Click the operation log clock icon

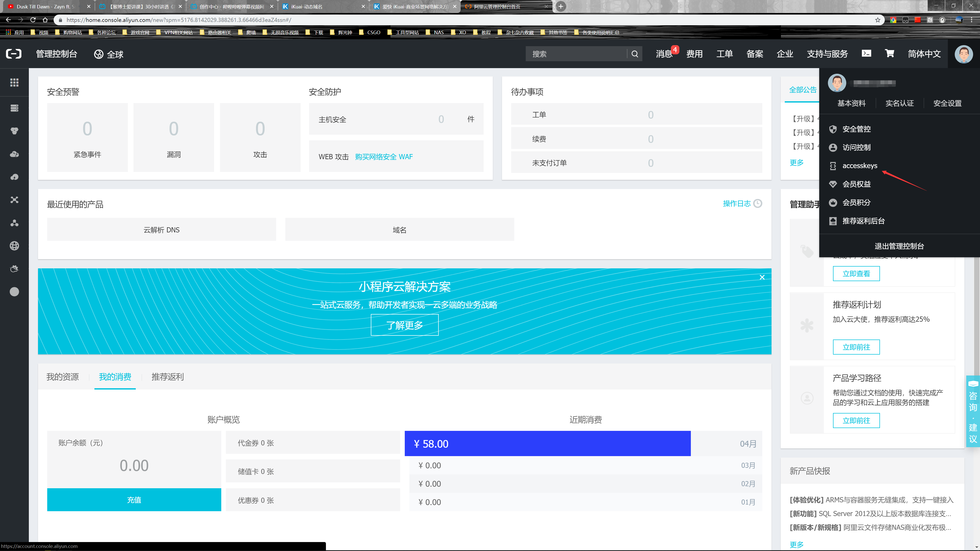[x=758, y=204]
